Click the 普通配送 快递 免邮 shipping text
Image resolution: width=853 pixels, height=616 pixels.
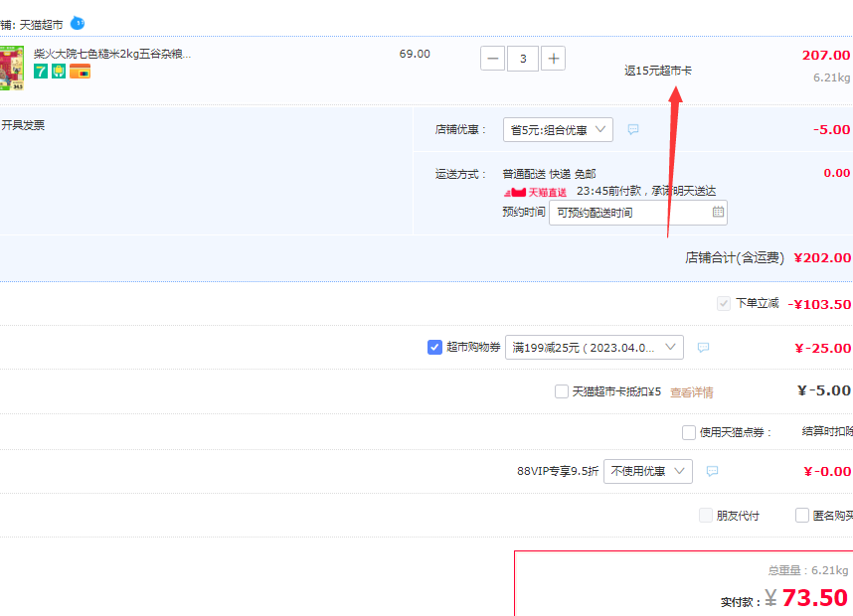tap(549, 174)
